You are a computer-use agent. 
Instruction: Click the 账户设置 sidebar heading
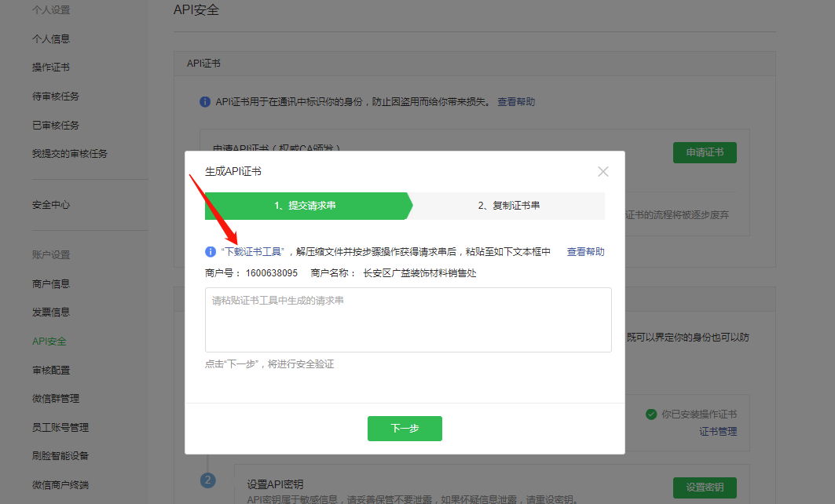[50, 255]
